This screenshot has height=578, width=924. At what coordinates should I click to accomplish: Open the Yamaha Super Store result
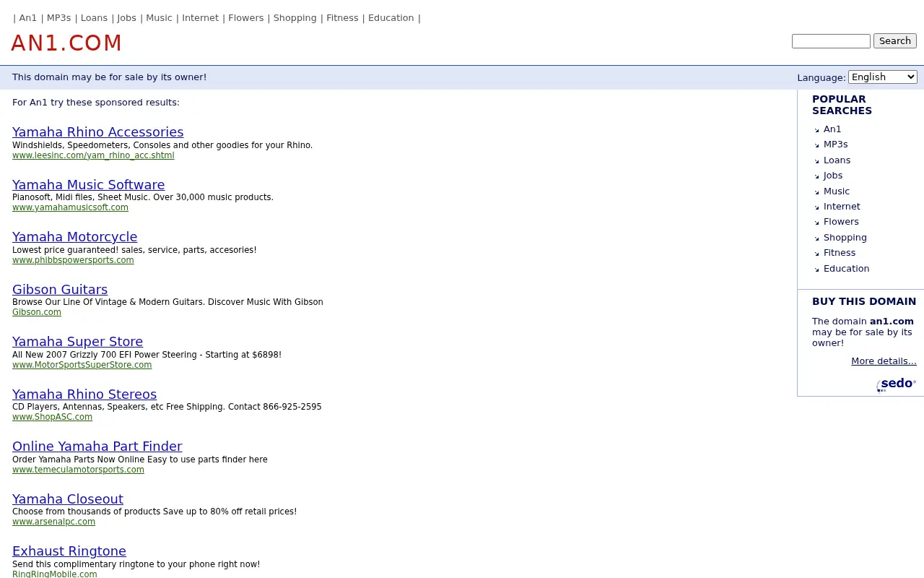click(x=78, y=341)
